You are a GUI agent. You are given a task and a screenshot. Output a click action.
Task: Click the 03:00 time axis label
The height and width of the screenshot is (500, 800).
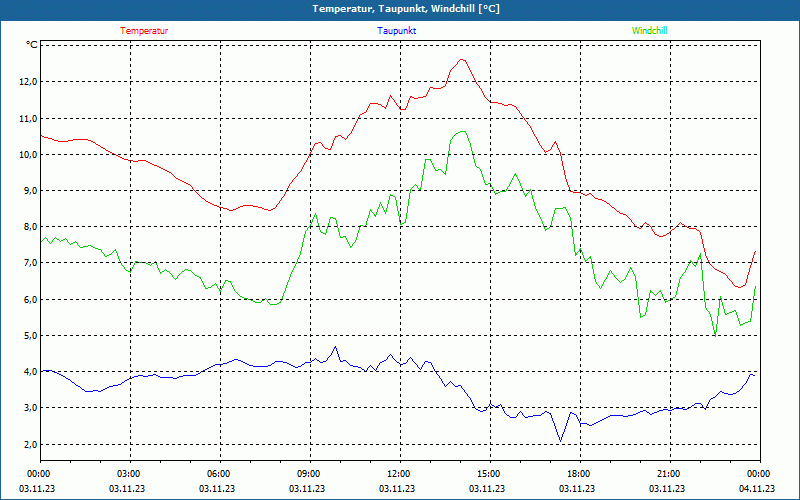[x=130, y=474]
